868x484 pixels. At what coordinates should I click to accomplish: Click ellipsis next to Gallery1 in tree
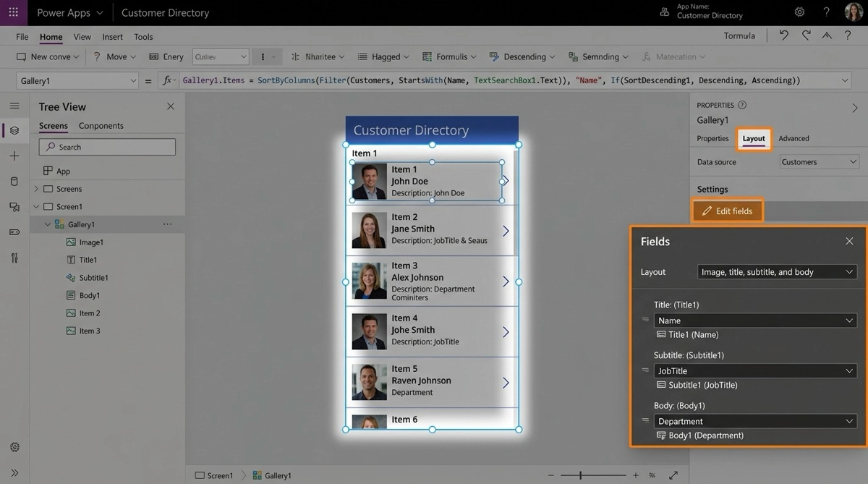tap(168, 224)
